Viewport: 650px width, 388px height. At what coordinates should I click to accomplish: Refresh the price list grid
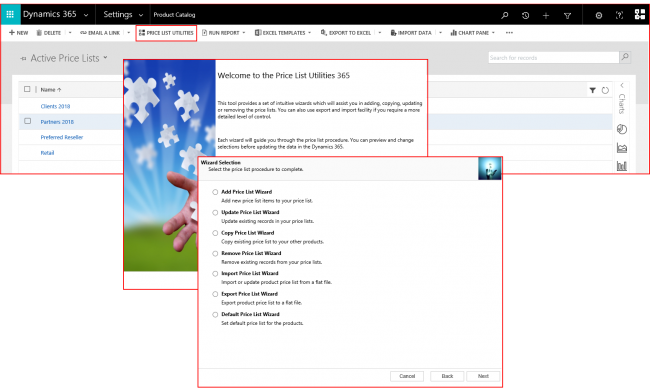[x=605, y=90]
